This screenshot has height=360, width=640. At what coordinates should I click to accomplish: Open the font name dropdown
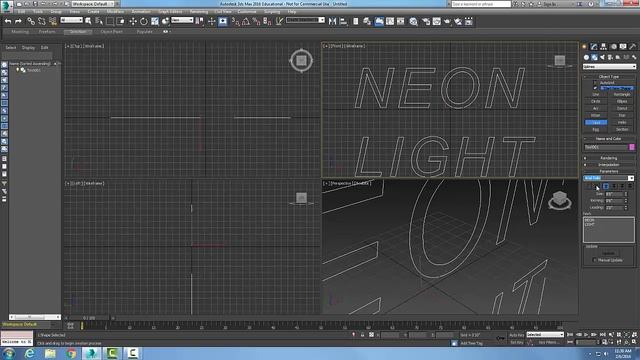click(x=608, y=178)
